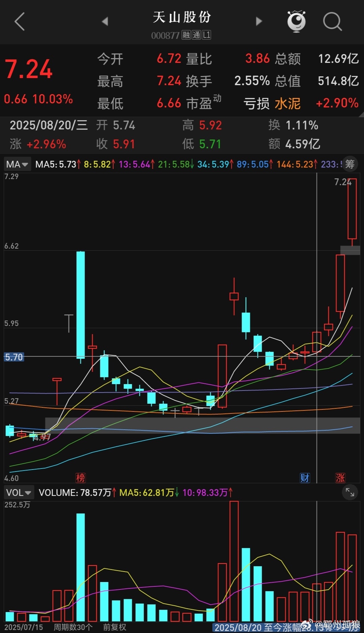Tap the back arrow in the header
This screenshot has height=633, width=364.
point(20,22)
